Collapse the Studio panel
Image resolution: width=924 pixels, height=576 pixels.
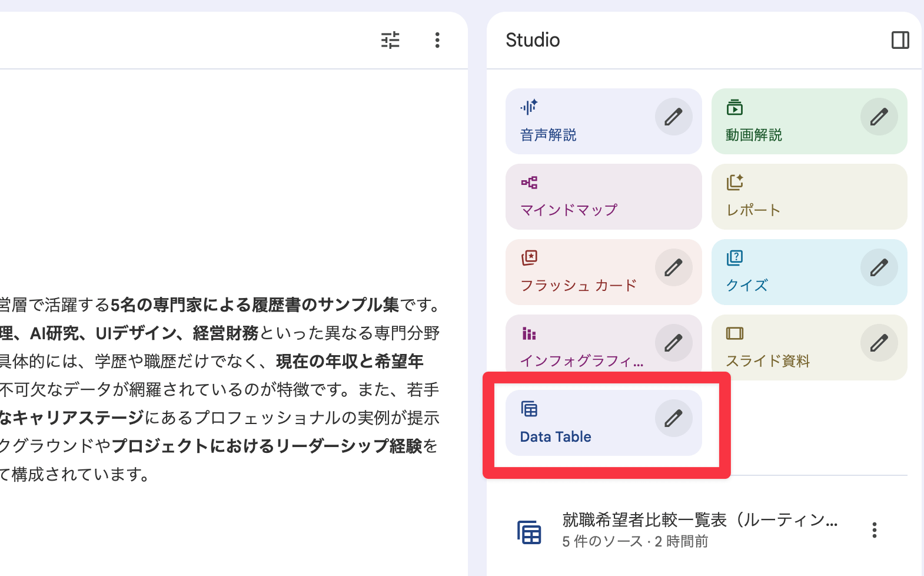(900, 40)
